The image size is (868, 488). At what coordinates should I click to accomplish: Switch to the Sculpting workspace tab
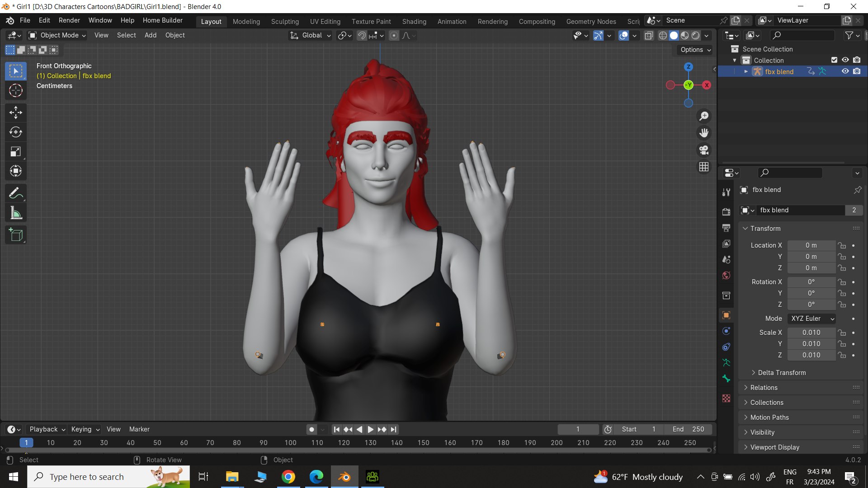pos(285,21)
